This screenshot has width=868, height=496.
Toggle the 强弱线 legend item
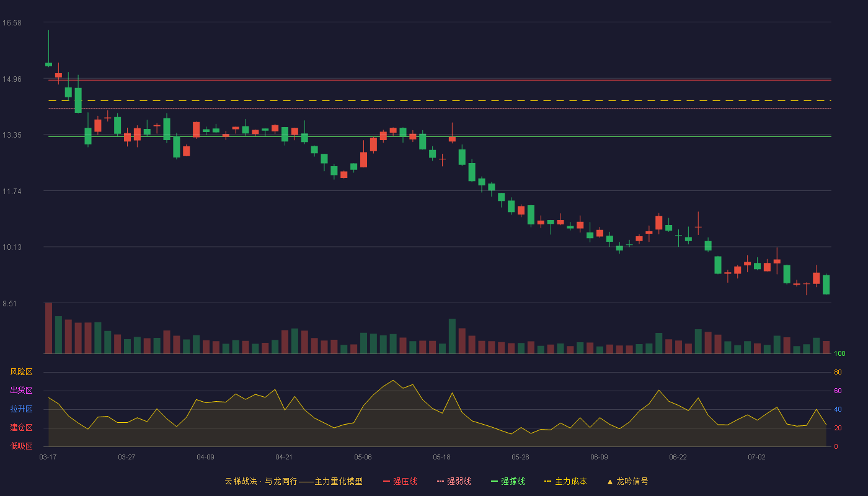point(454,481)
